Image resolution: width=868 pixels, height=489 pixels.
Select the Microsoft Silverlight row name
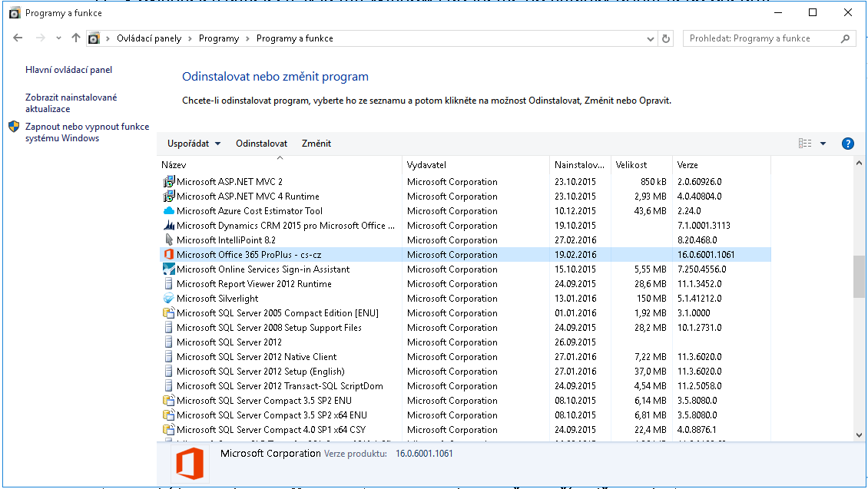pos(217,299)
